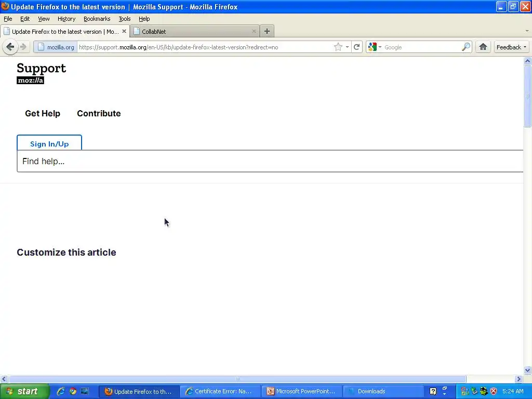Image resolution: width=532 pixels, height=399 pixels.
Task: Close the CollabNet tab
Action: point(254,31)
